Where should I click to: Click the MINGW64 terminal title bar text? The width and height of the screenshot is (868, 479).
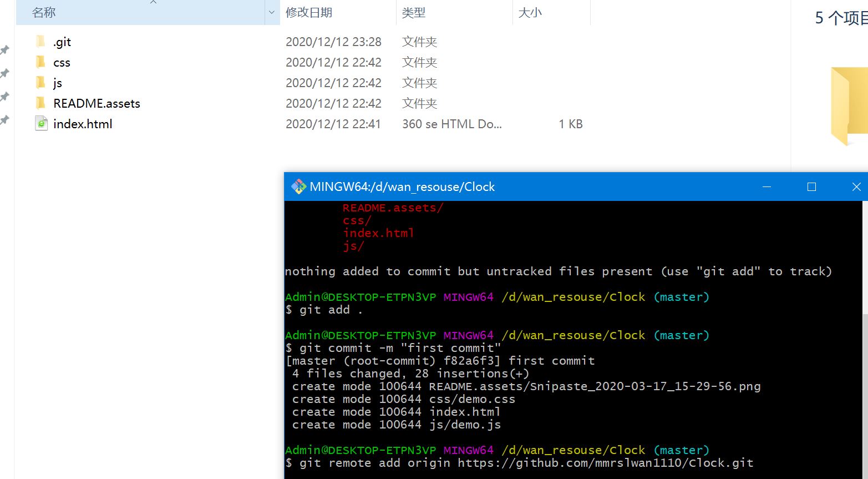pos(402,186)
